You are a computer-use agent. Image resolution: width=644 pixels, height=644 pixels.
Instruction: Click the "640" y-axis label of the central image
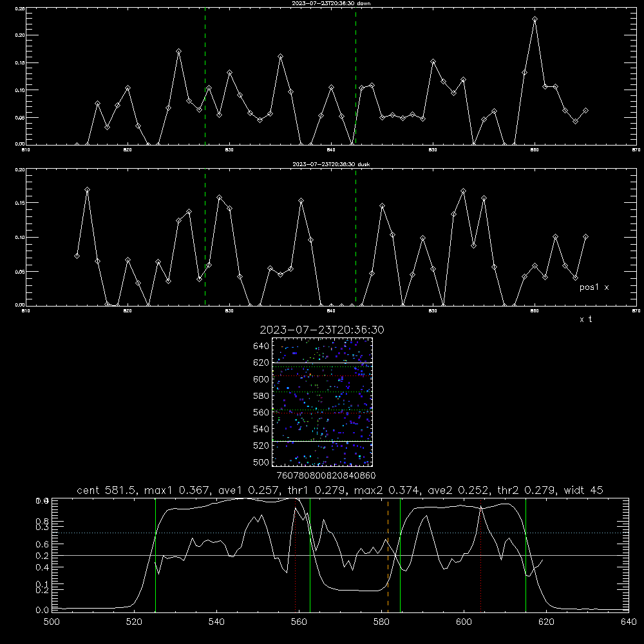click(261, 346)
